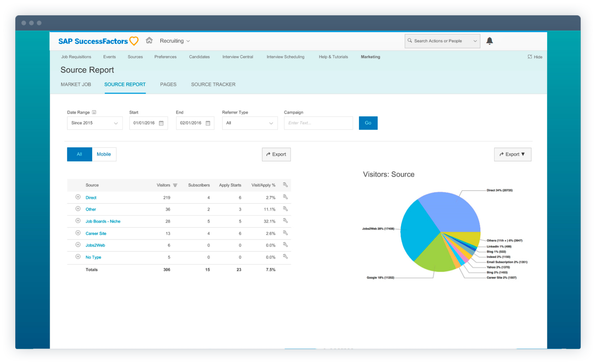The width and height of the screenshot is (596, 364).
Task: Expand the Direct source row
Action: point(78,197)
